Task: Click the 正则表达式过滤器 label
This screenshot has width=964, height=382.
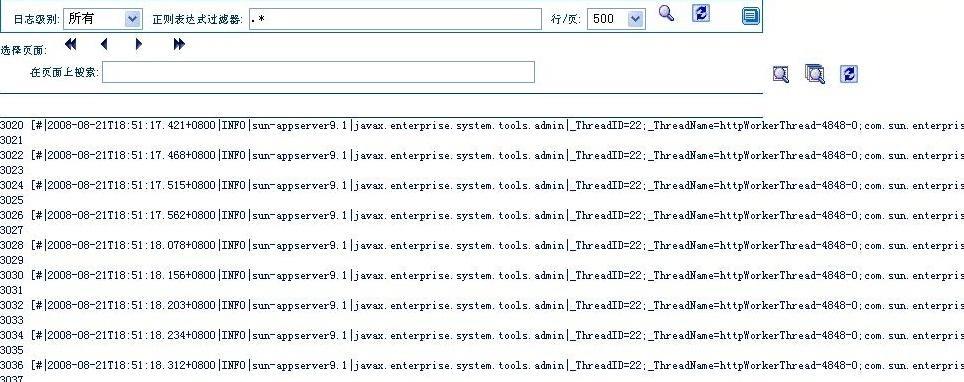Action: pos(197,20)
